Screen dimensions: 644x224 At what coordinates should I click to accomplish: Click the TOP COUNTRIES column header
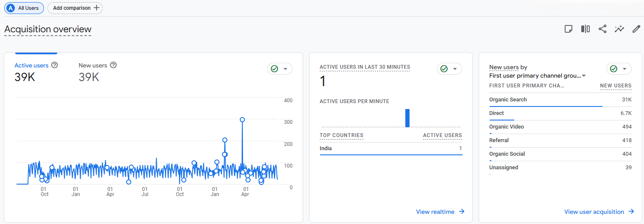click(x=341, y=135)
